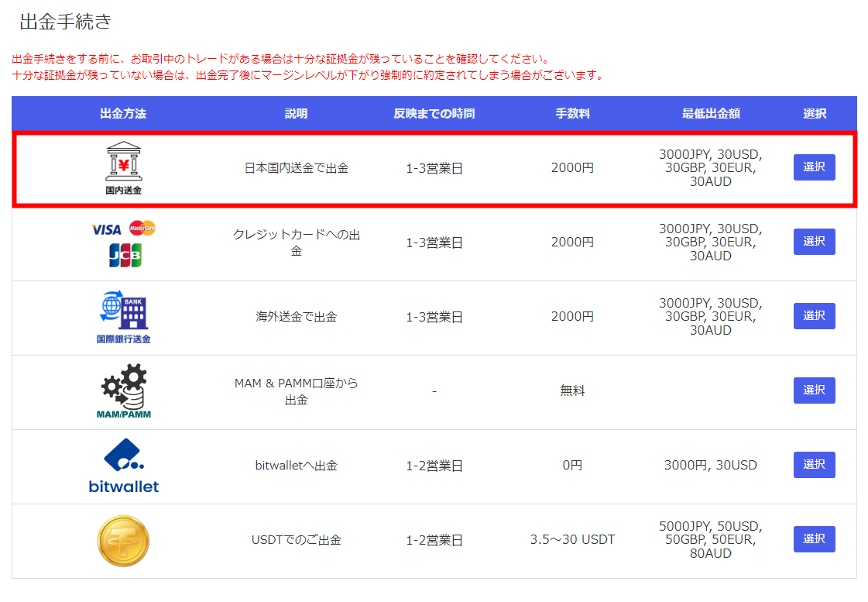Choose 選択 for MAM & PAMM withdrawal
The width and height of the screenshot is (868, 602).
(814, 390)
